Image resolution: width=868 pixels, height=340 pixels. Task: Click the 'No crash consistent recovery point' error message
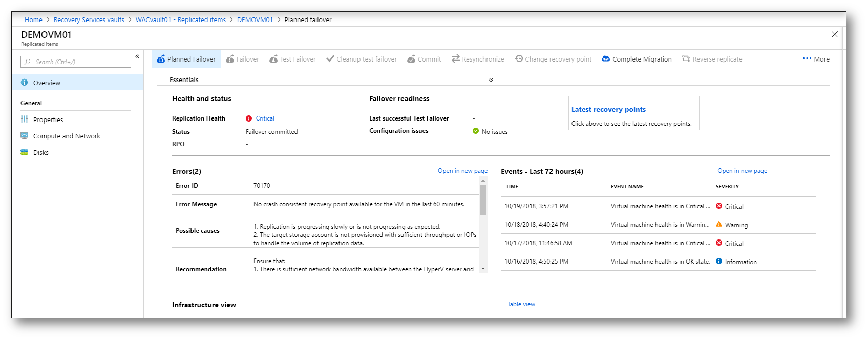coord(359,204)
